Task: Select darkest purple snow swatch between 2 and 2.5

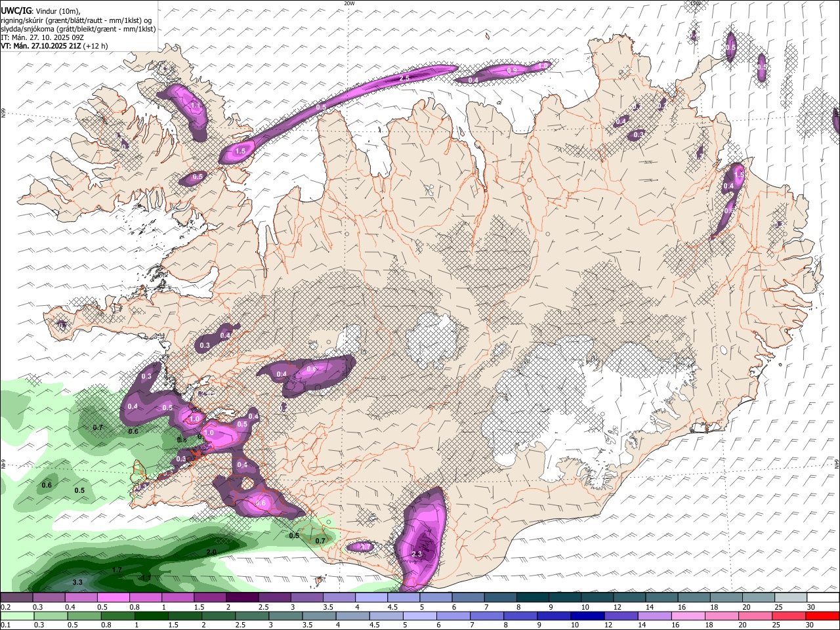Action: pos(241,598)
